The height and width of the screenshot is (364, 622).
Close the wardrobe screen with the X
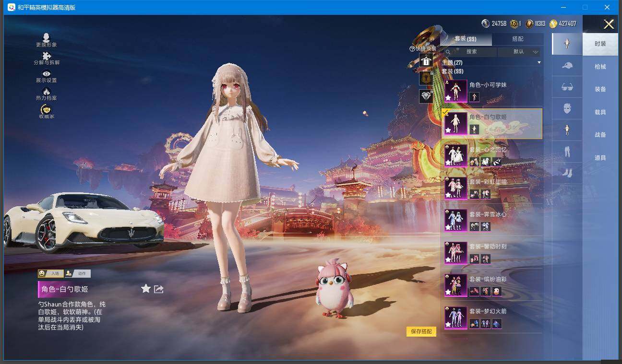pos(609,24)
